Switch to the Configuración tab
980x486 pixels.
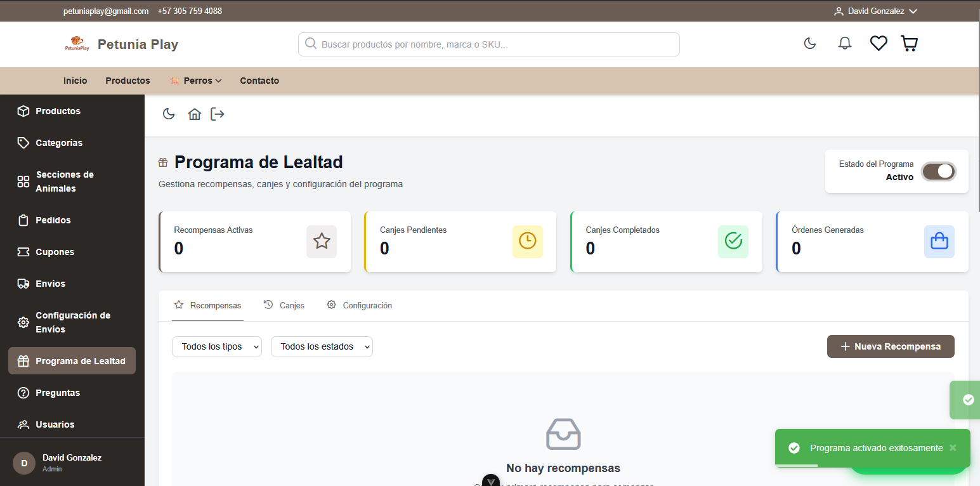click(360, 305)
